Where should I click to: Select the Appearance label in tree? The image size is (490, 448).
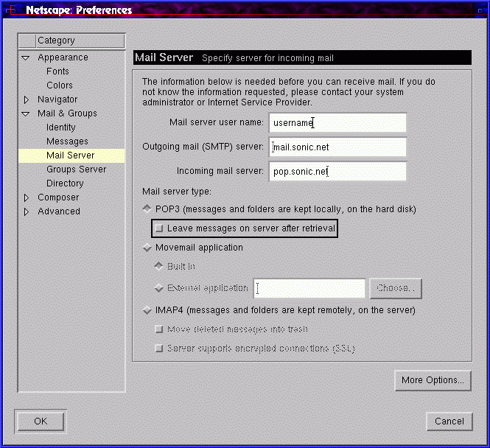coord(63,57)
